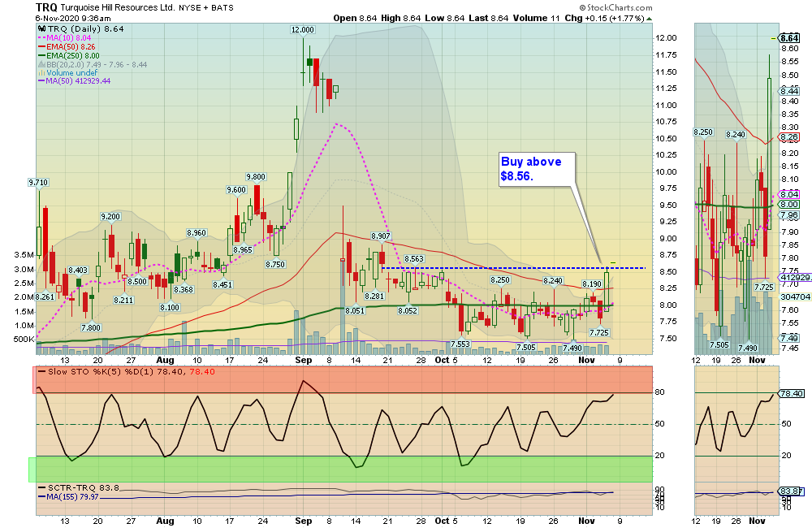Click the 9.800 price label
The image size is (812, 528).
[x=256, y=177]
